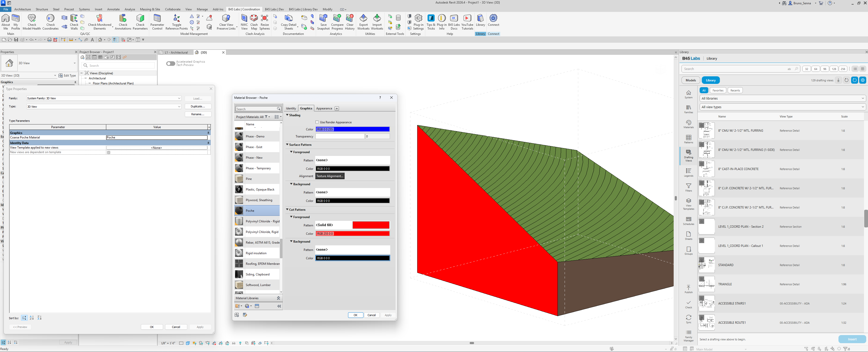Viewport: 868px width, 352px height.
Task: Click Texture Alignment button
Action: point(330,176)
